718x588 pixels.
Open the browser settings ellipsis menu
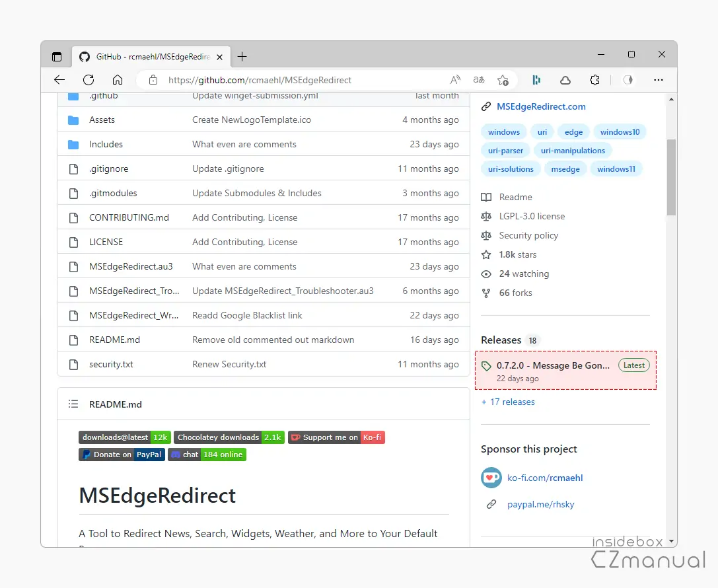[658, 80]
